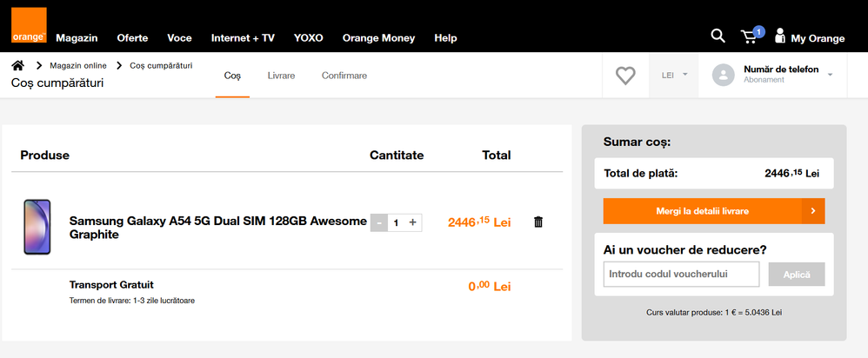Click Mergi la detalii livrare button
The width and height of the screenshot is (868, 358).
pyautogui.click(x=713, y=211)
